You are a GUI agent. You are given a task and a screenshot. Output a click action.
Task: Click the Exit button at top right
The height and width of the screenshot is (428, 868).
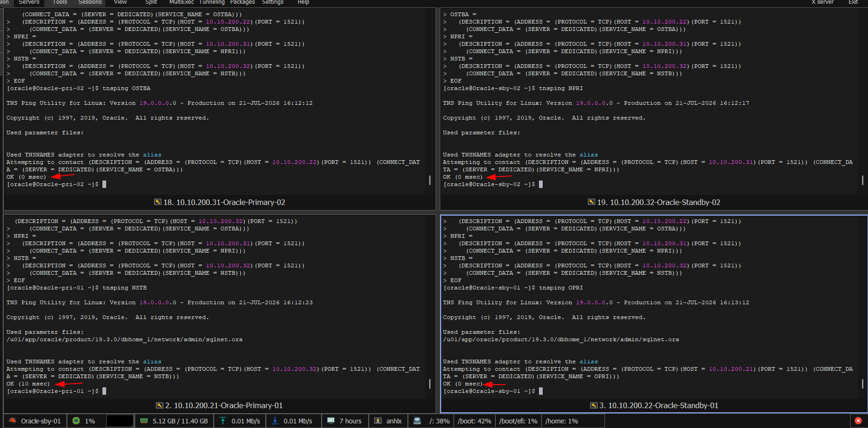point(853,2)
